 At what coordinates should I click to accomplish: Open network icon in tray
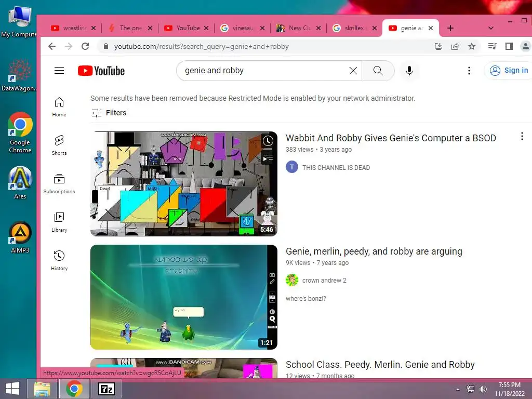point(471,389)
